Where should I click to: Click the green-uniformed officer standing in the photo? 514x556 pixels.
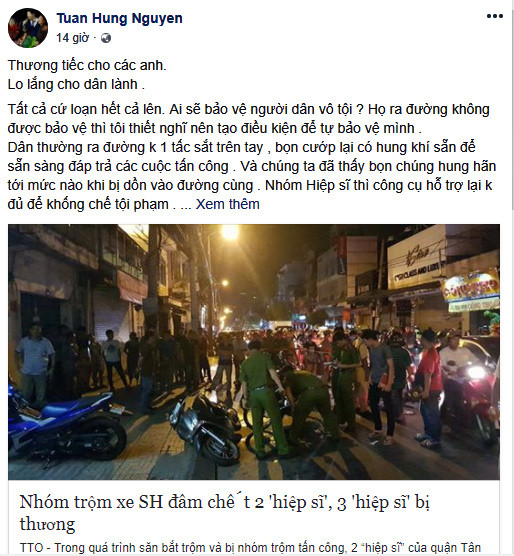pyautogui.click(x=262, y=398)
